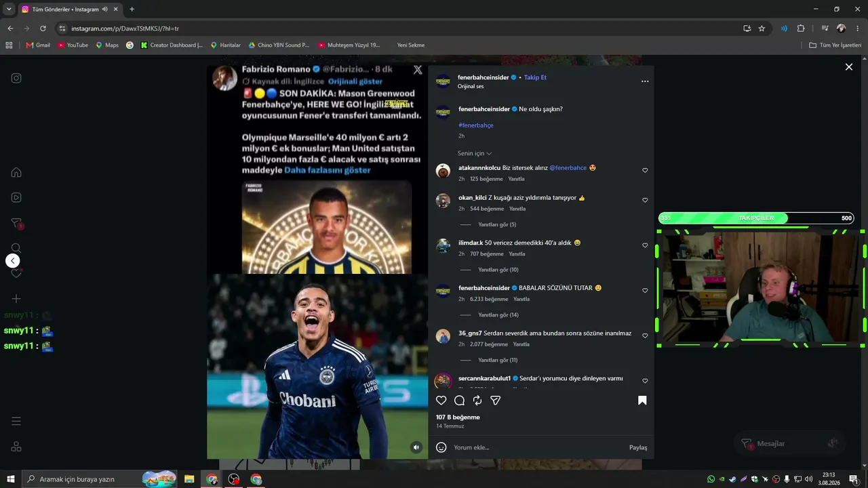Expand the 'Tüm Yer İşaretleri' bookmarks folder

pyautogui.click(x=835, y=45)
